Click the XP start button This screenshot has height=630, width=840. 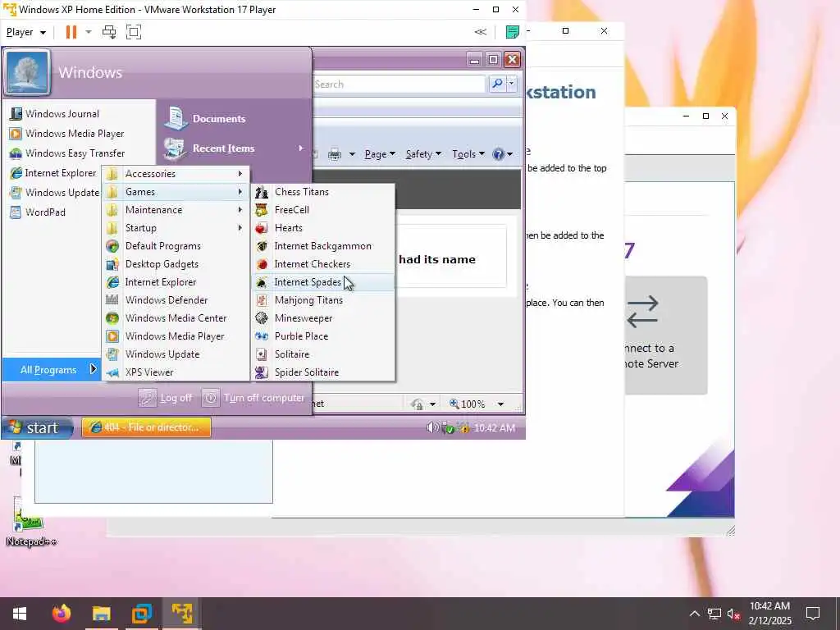36,427
